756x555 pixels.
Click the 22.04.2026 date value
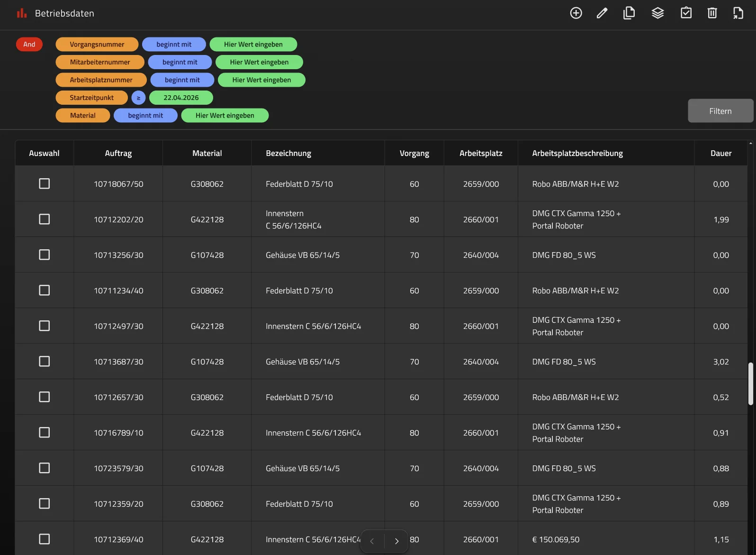[181, 98]
